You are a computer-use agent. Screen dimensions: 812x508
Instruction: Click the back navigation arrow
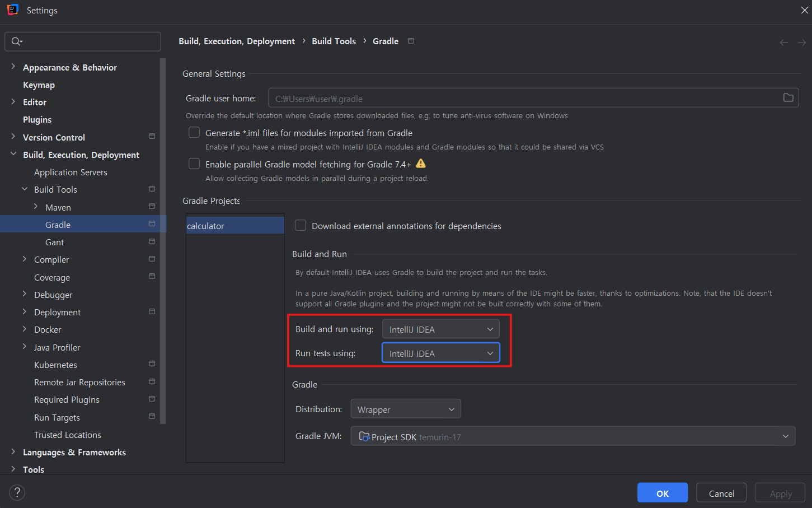[783, 43]
